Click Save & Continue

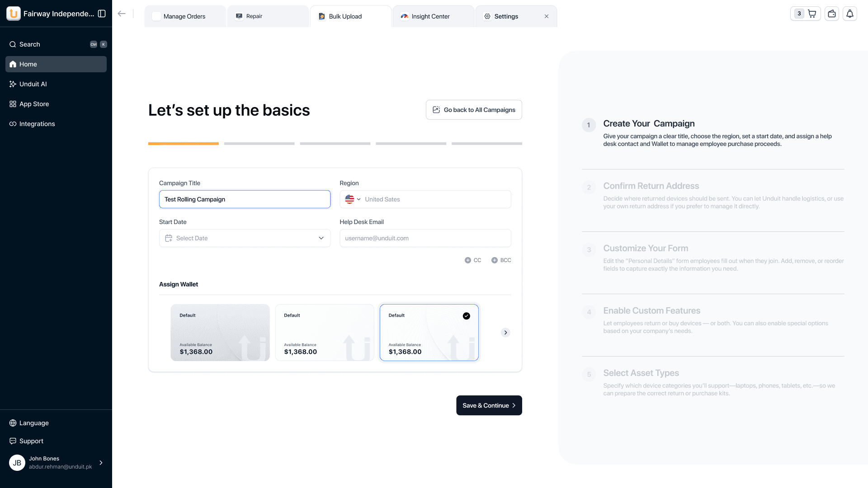tap(489, 405)
